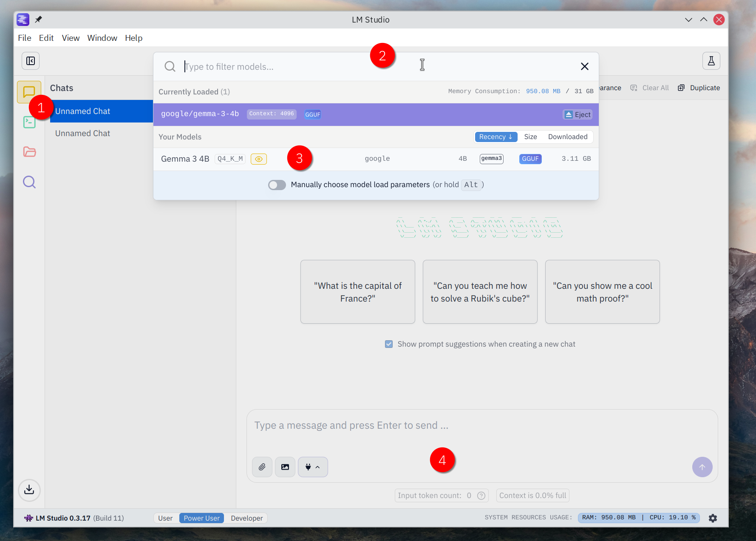The width and height of the screenshot is (756, 541).
Task: Toggle Manually choose model load parameters switch
Action: [x=277, y=185]
